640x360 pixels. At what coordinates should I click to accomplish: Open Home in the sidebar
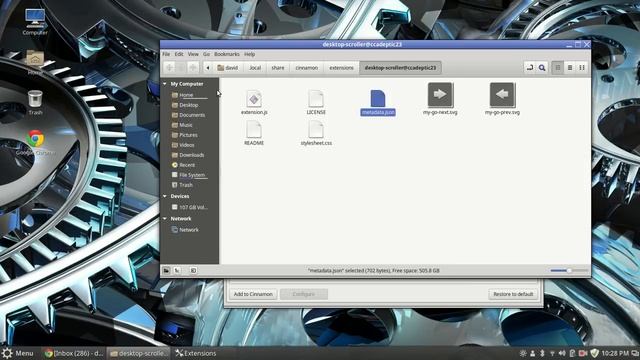186,95
